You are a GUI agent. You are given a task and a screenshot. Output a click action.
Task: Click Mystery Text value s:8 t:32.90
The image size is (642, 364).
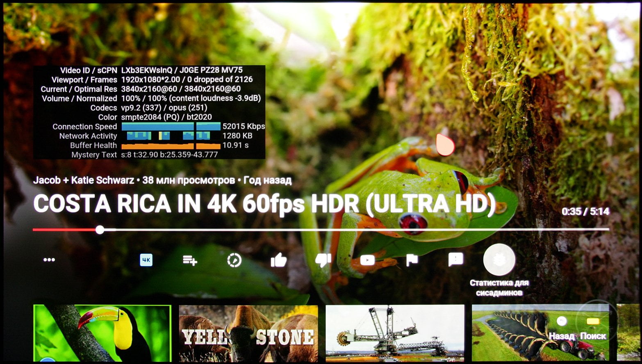point(169,155)
